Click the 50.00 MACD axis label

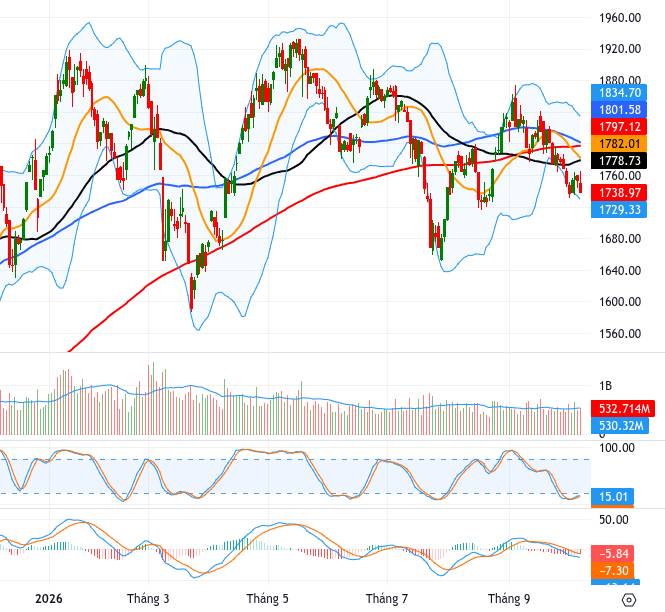coord(614,520)
